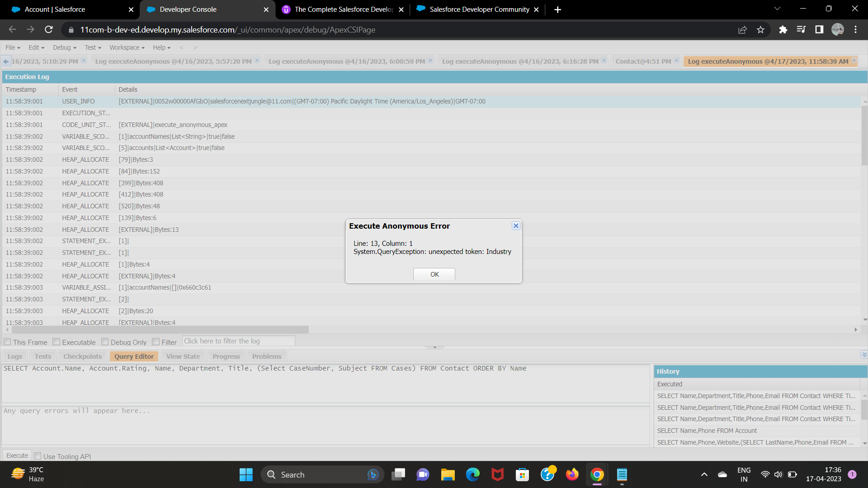This screenshot has height=488, width=868.
Task: Collapse bottom panel with chevron icon
Action: 864,355
